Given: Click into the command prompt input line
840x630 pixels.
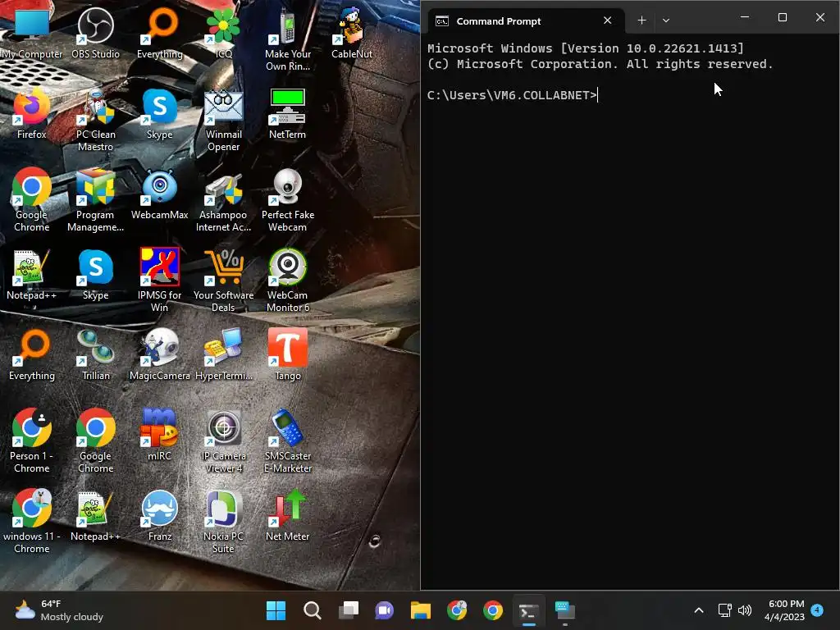Looking at the screenshot, I should coord(629,95).
